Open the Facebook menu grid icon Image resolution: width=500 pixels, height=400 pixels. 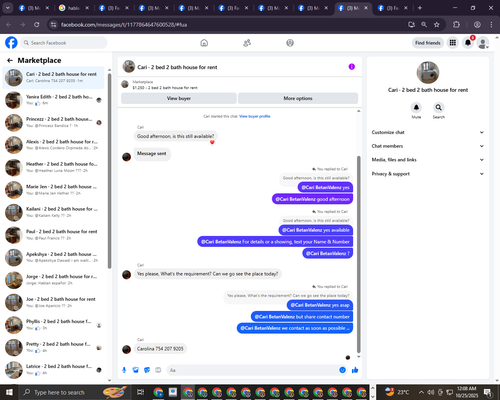tap(453, 43)
